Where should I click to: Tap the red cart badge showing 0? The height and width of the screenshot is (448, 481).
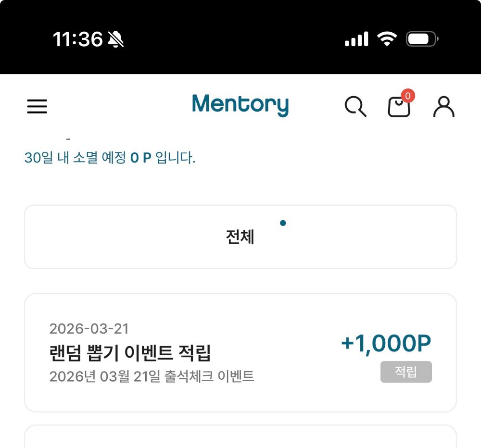407,96
